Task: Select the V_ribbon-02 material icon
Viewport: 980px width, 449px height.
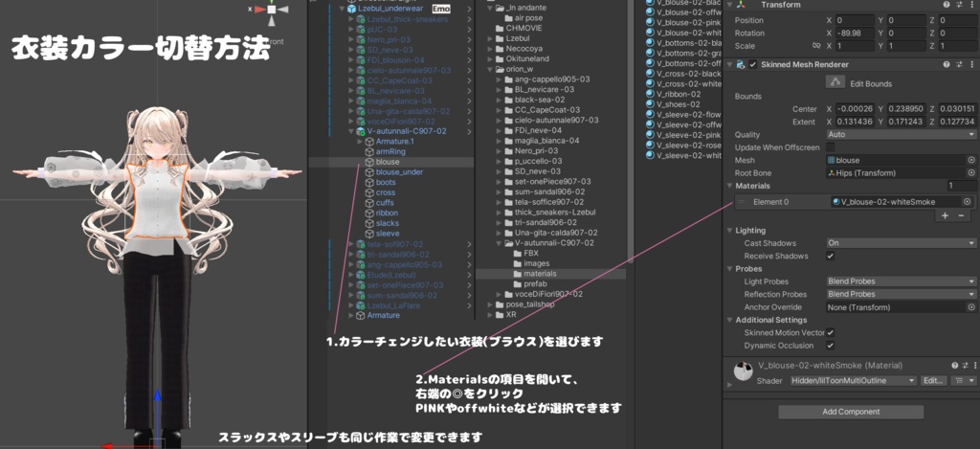Action: tap(650, 94)
